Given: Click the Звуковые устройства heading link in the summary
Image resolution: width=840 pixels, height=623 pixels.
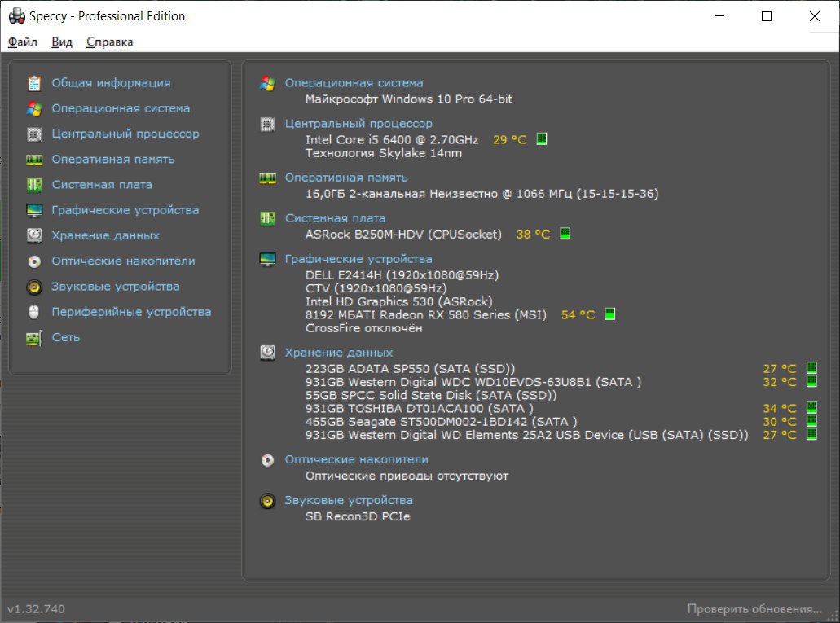Looking at the screenshot, I should [348, 500].
